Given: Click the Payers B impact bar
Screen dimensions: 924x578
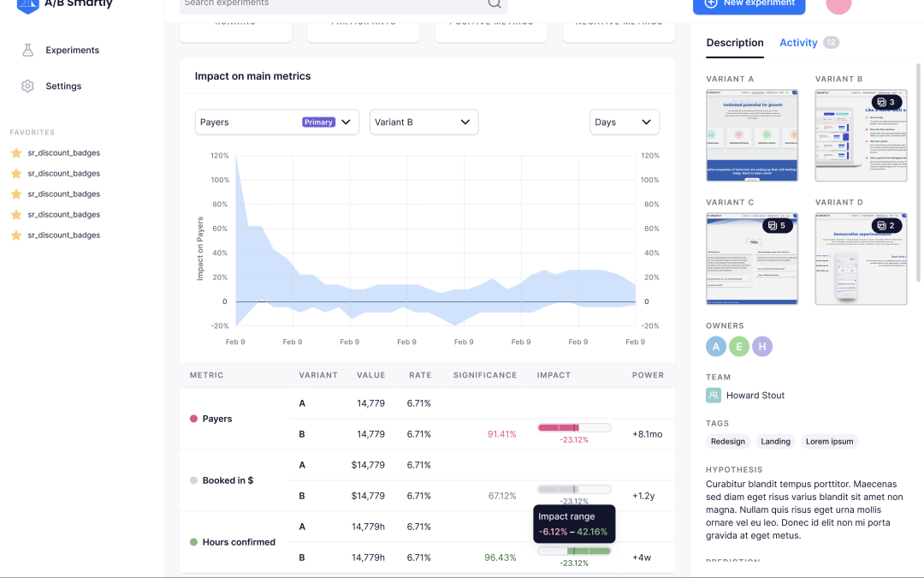Looking at the screenshot, I should point(574,427).
